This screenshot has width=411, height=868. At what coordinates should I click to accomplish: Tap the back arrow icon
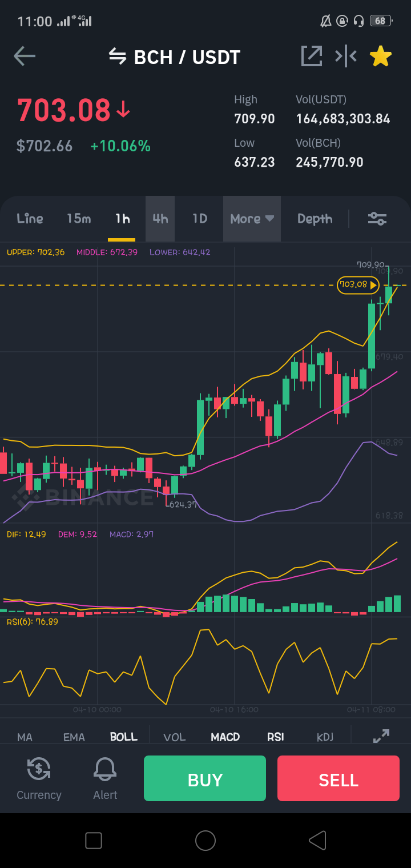click(x=25, y=56)
